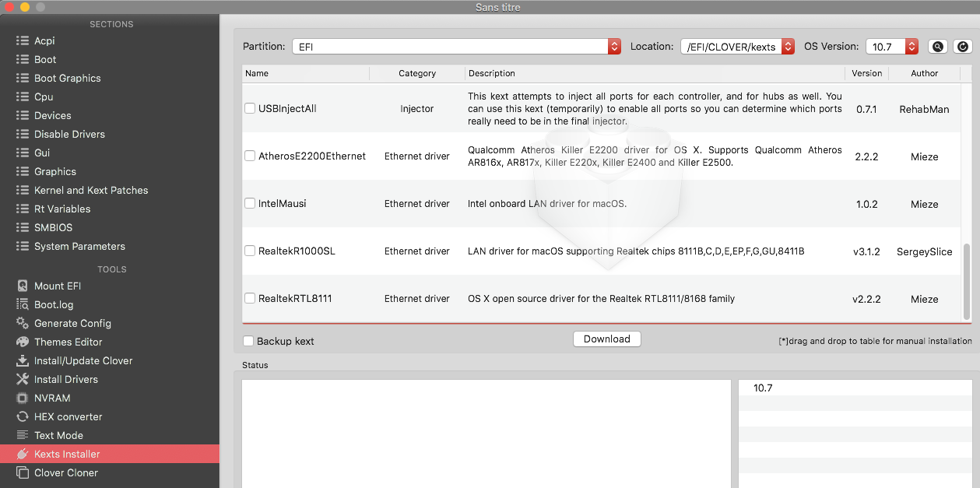The width and height of the screenshot is (980, 488).
Task: Toggle the RealtekRTL8111 checkbox
Action: 250,298
